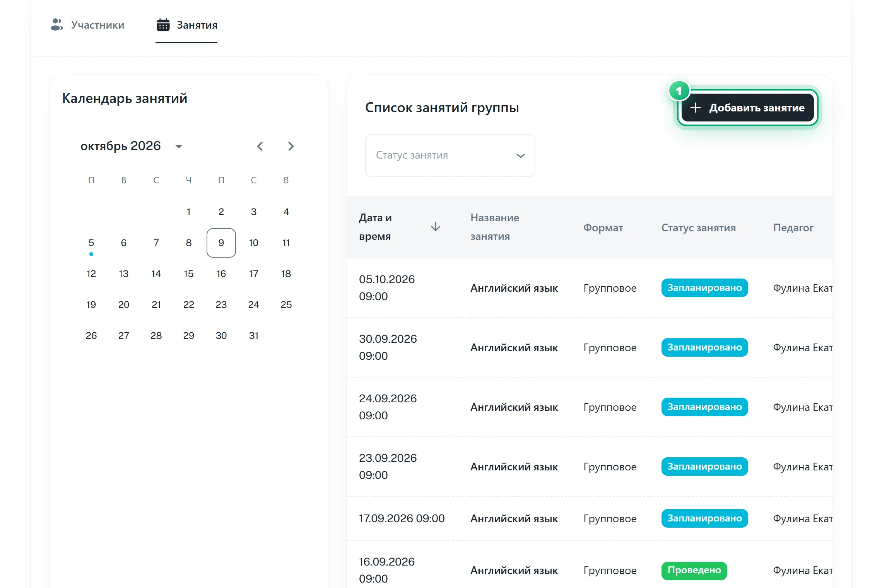Go to previous month in calendar
The height and width of the screenshot is (588, 882).
coord(260,146)
